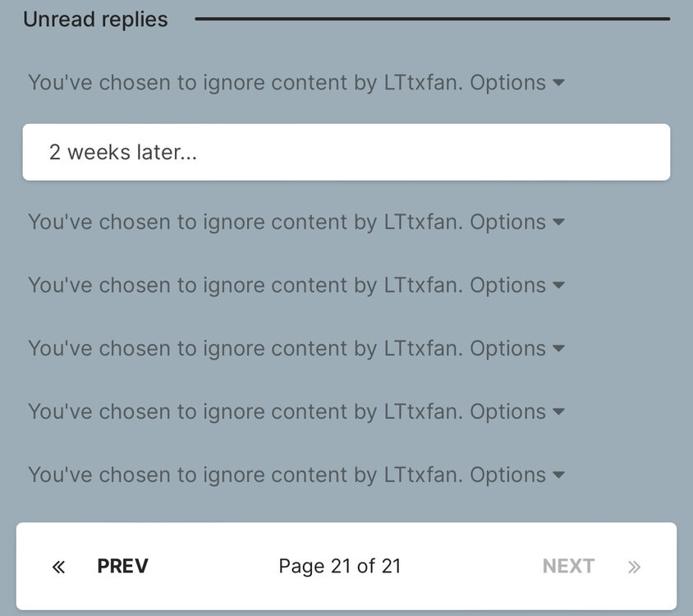The width and height of the screenshot is (693, 616).
Task: Click the 'ignore content by LTtxfan' text in last row
Action: tap(321, 475)
